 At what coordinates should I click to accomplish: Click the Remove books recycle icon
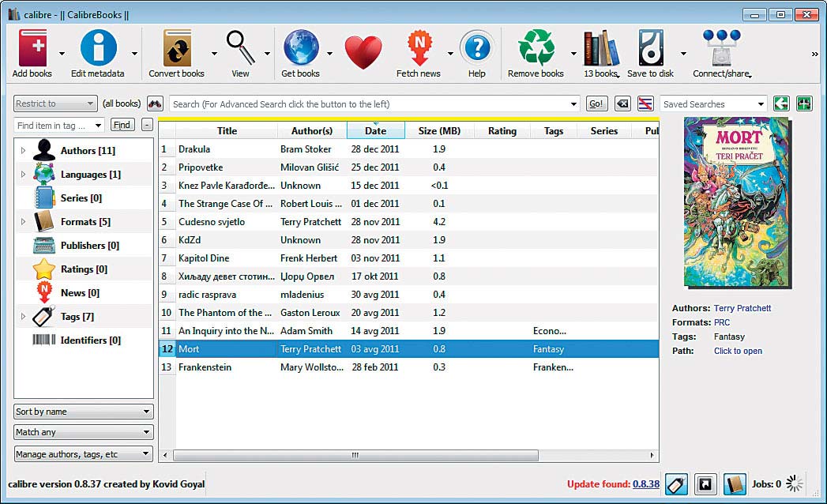coord(536,48)
